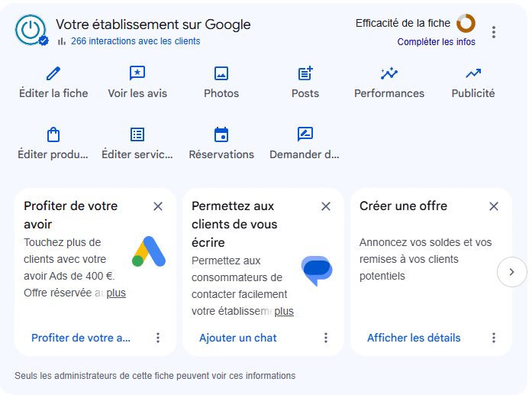The width and height of the screenshot is (532, 395).
Task: Click the bar chart icon beside interactions
Action: click(61, 41)
